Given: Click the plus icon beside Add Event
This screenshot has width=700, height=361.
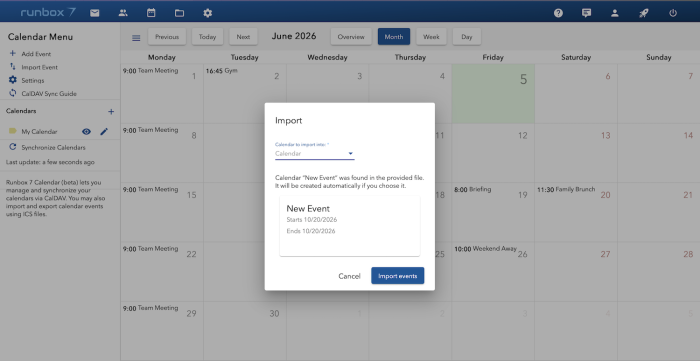Looking at the screenshot, I should [x=12, y=54].
